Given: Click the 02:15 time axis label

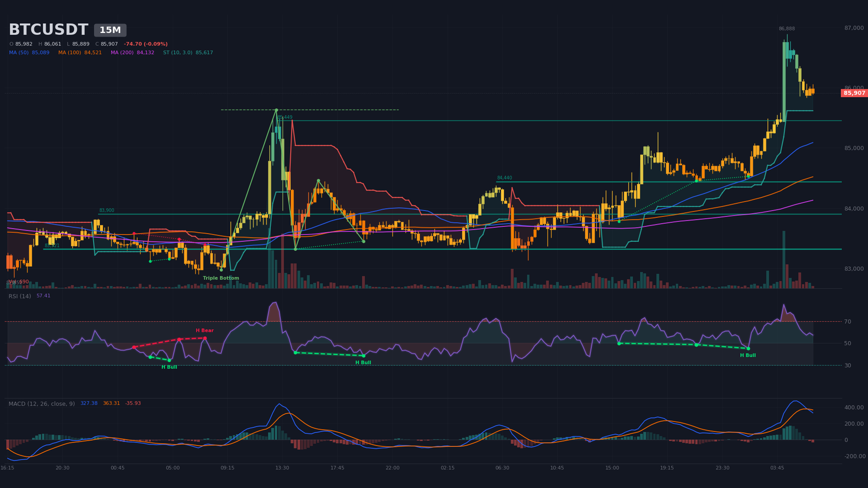Looking at the screenshot, I should coord(448,468).
